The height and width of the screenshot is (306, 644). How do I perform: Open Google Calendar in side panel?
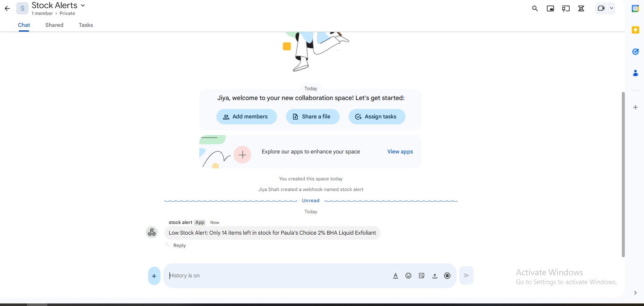635,9
